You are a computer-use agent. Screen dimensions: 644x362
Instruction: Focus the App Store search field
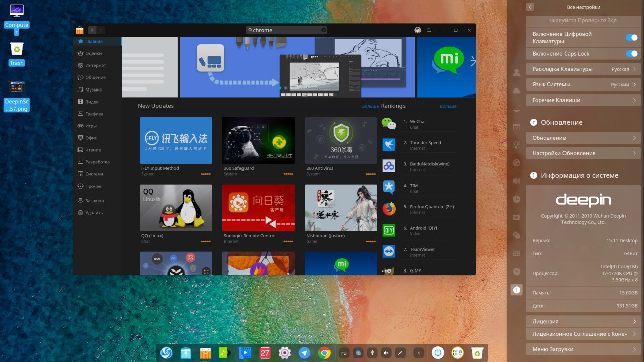[x=287, y=30]
